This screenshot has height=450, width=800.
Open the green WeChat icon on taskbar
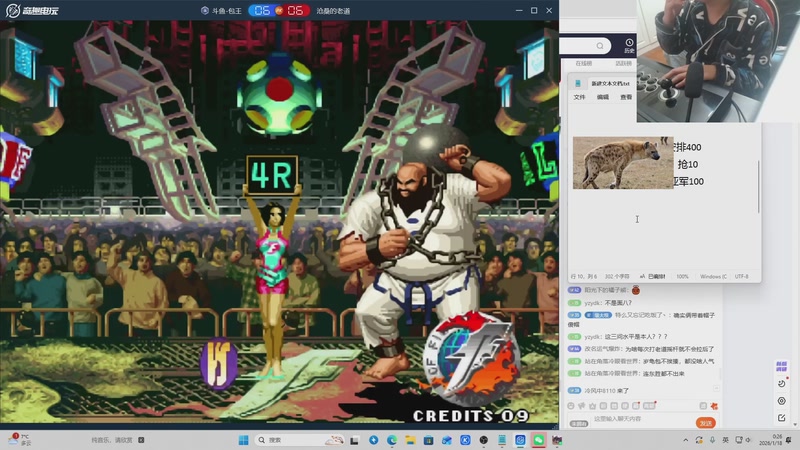(x=539, y=440)
